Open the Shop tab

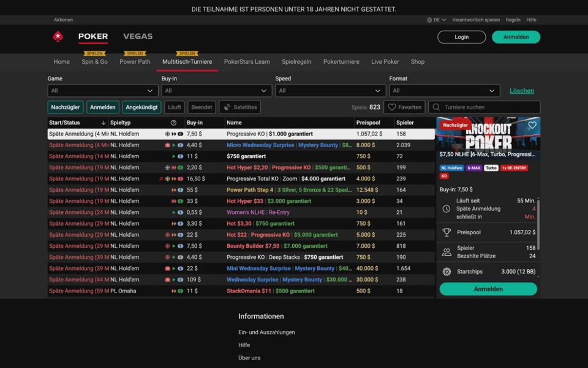point(417,61)
